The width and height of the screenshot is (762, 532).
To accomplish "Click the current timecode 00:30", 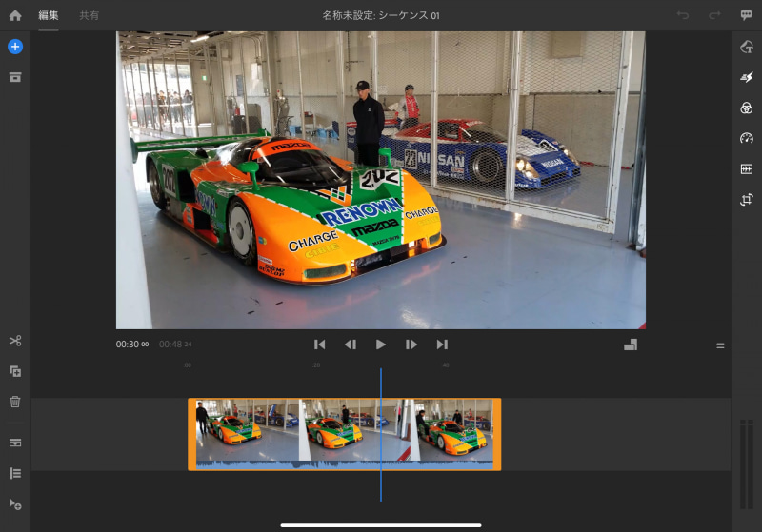I will (132, 345).
